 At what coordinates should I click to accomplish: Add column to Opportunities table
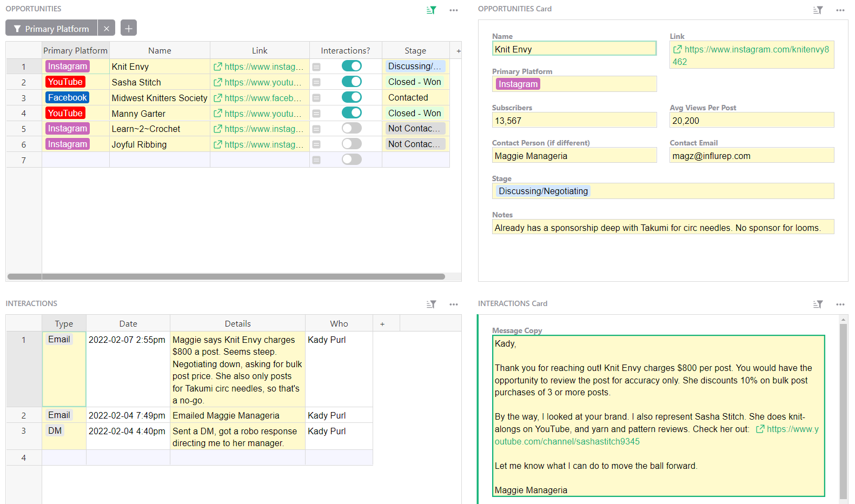[x=458, y=51]
